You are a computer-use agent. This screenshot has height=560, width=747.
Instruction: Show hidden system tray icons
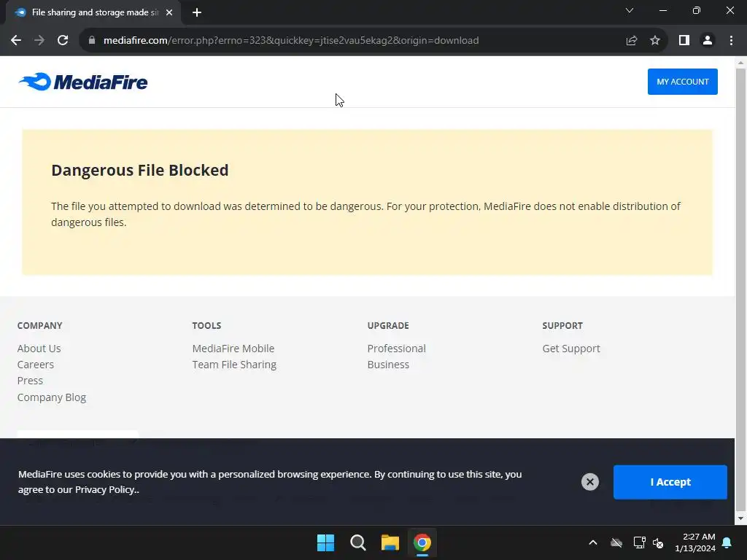coord(593,542)
